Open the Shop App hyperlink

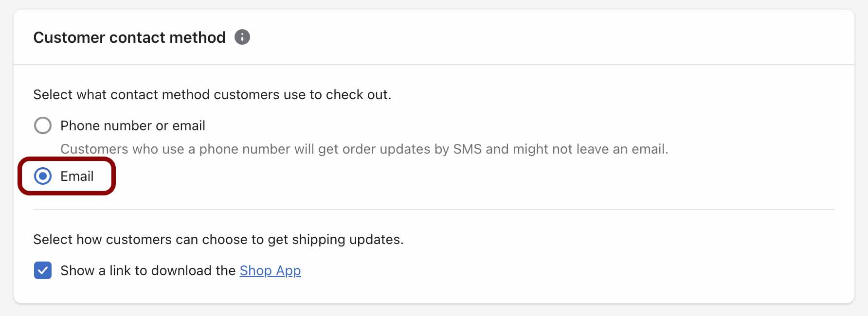coord(270,270)
